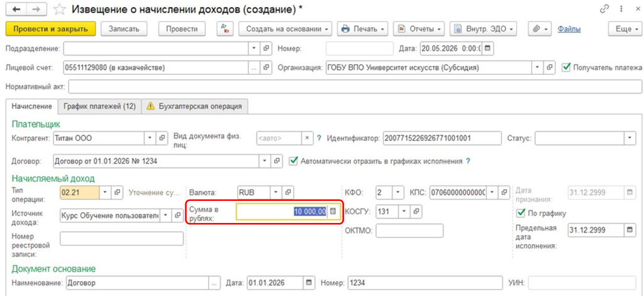Open calendar for document basis Дата
This screenshot has height=296, width=644.
[x=309, y=283]
